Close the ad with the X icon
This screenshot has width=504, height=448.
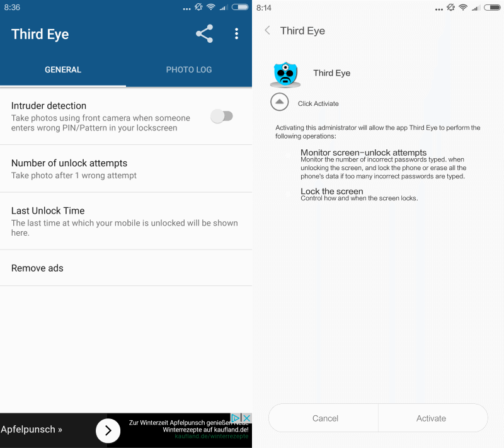[247, 418]
